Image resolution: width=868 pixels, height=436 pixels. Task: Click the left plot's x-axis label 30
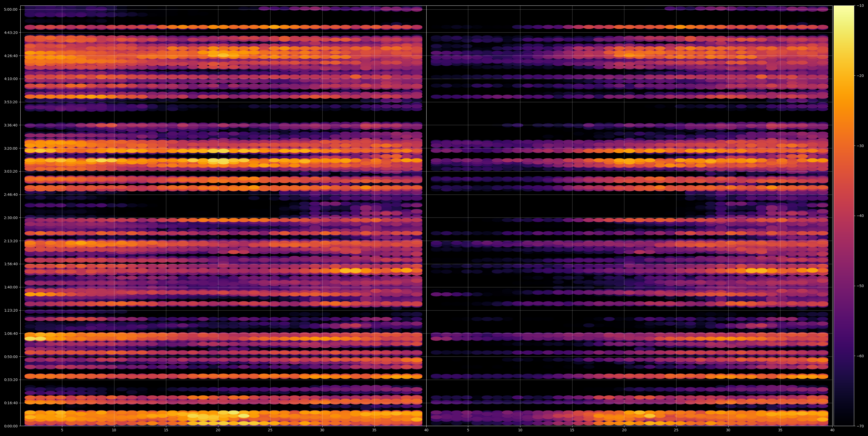pos(322,430)
